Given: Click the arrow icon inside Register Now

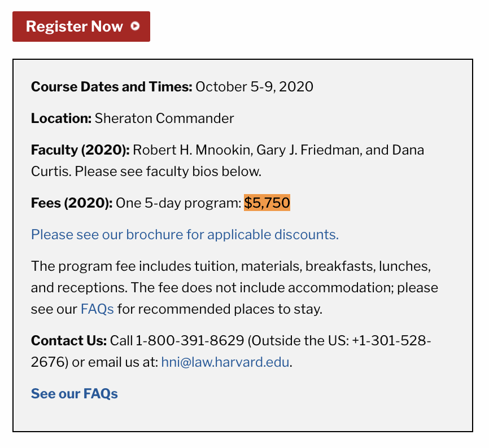Looking at the screenshot, I should click(135, 26).
